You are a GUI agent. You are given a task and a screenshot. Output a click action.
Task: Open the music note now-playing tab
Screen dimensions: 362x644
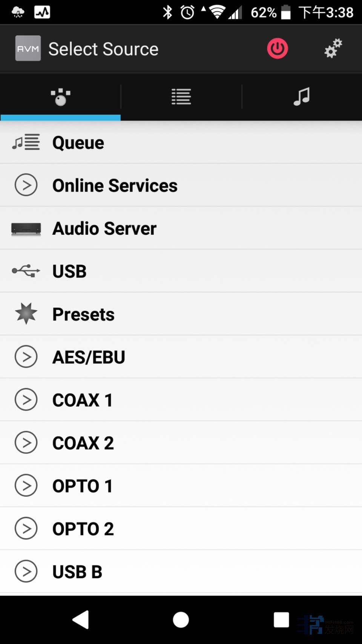click(302, 97)
